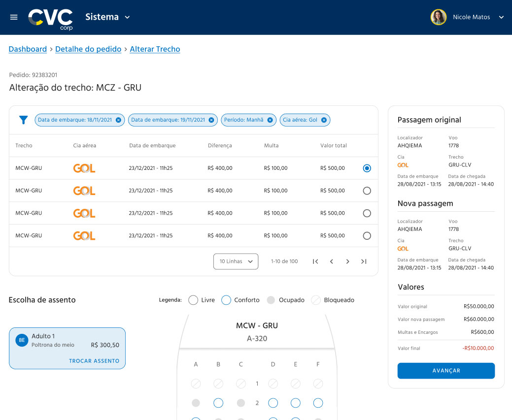Navigate to the Dashboard breadcrumb

pyautogui.click(x=28, y=49)
